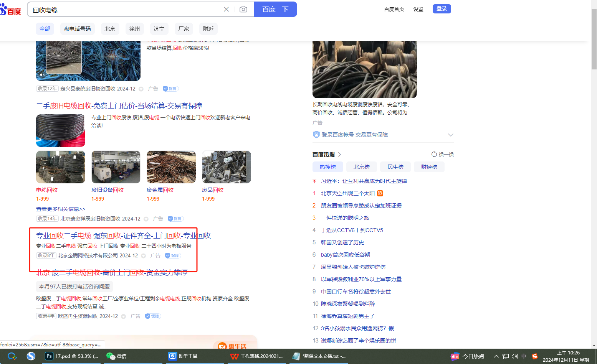Click 保障 badge beside 北京瑞奥祥辰
The image size is (597, 364).
tap(175, 219)
